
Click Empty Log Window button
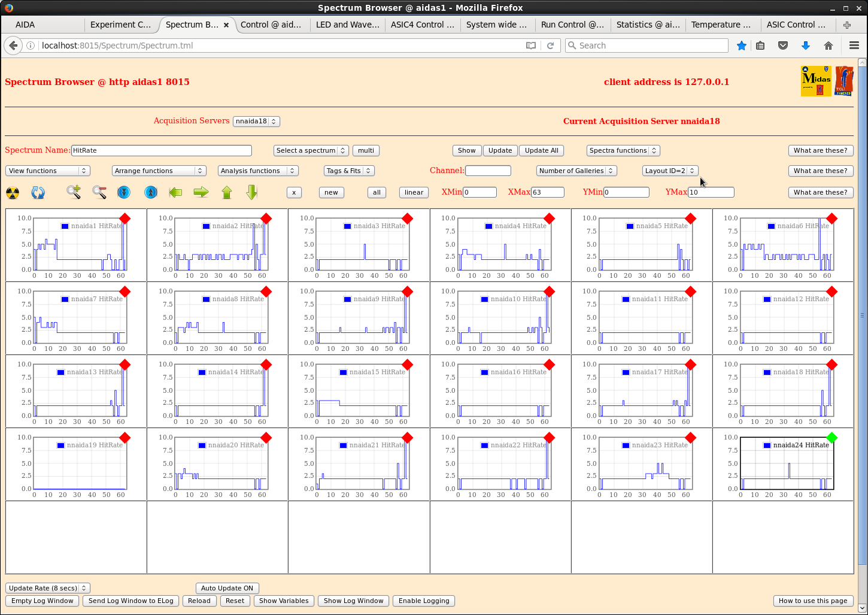pyautogui.click(x=43, y=601)
